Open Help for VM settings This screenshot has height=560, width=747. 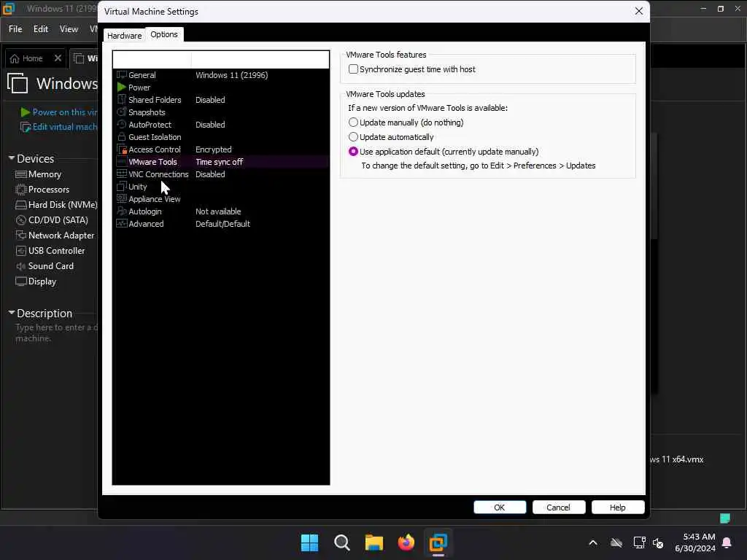coord(617,507)
